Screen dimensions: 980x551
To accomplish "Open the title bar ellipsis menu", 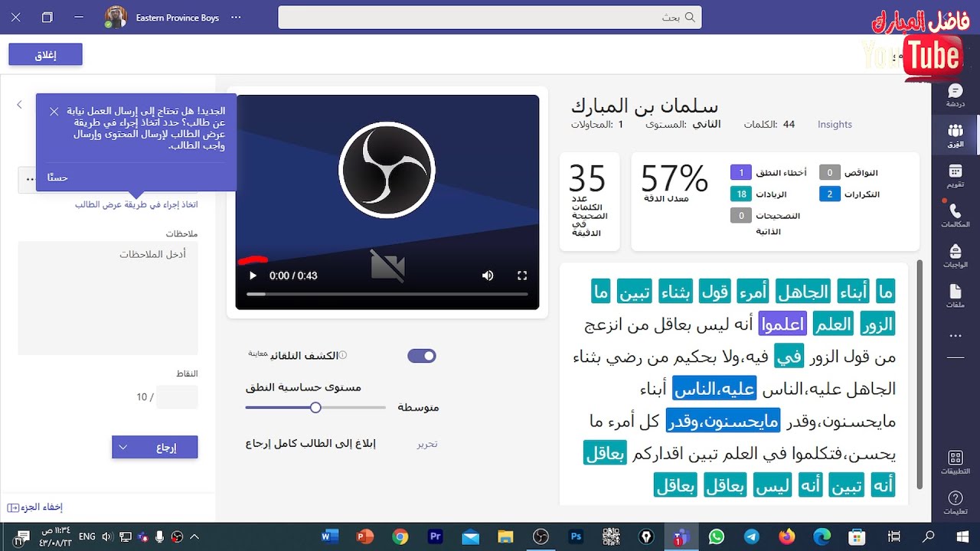I will (x=236, y=17).
